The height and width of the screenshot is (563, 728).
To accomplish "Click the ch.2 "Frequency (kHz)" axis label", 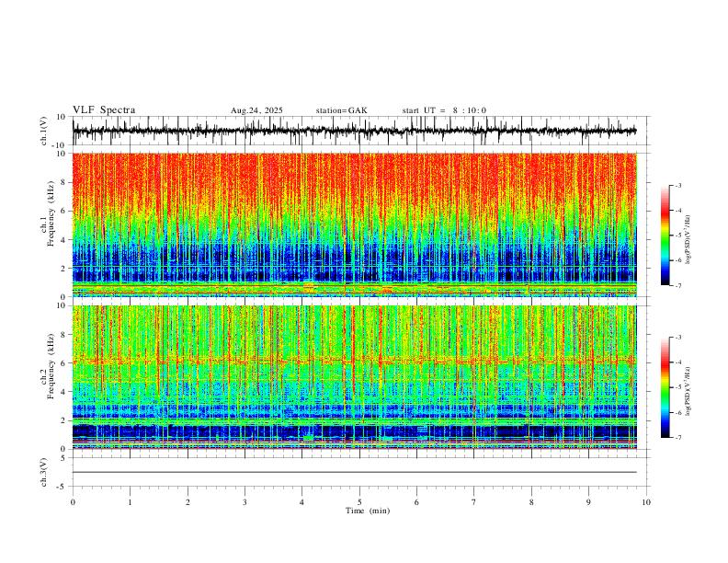I will pyautogui.click(x=51, y=366).
